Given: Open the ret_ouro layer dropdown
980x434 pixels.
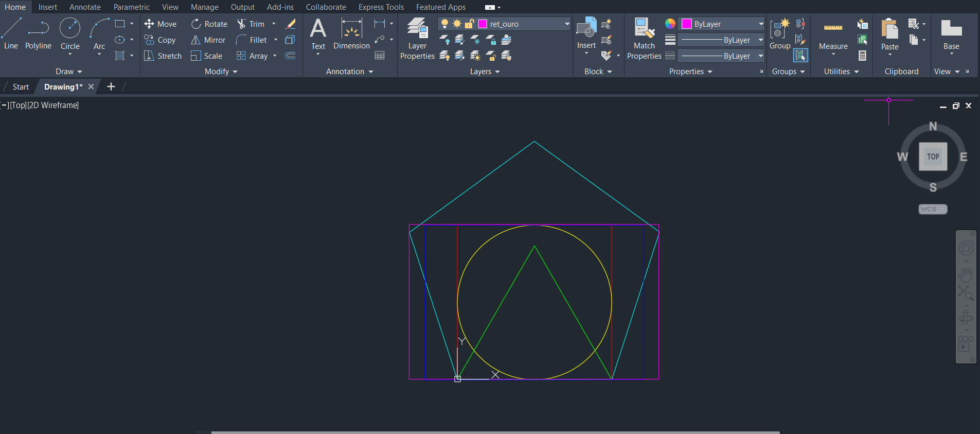Looking at the screenshot, I should (567, 24).
